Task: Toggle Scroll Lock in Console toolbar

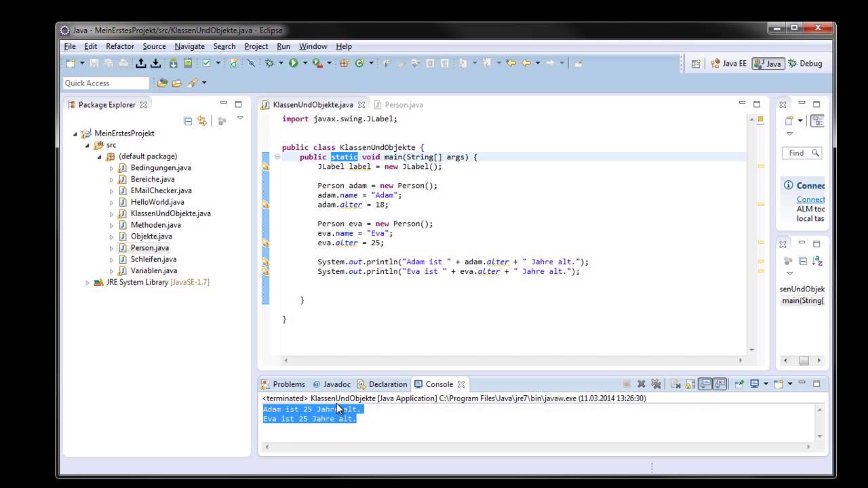Action: pos(690,384)
